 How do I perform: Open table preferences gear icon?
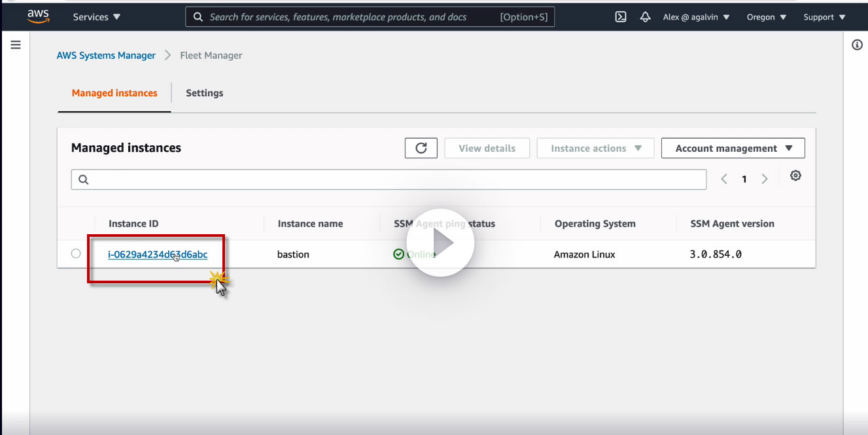click(795, 175)
